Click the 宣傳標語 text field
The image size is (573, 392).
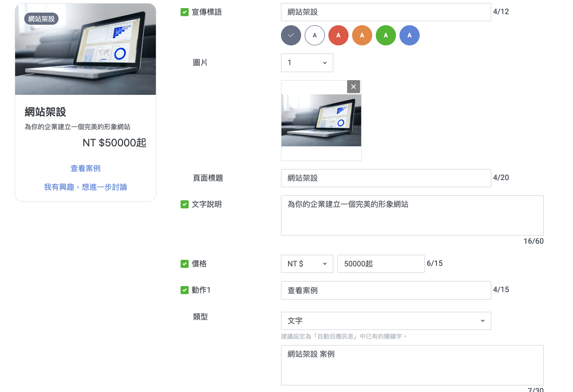point(386,12)
